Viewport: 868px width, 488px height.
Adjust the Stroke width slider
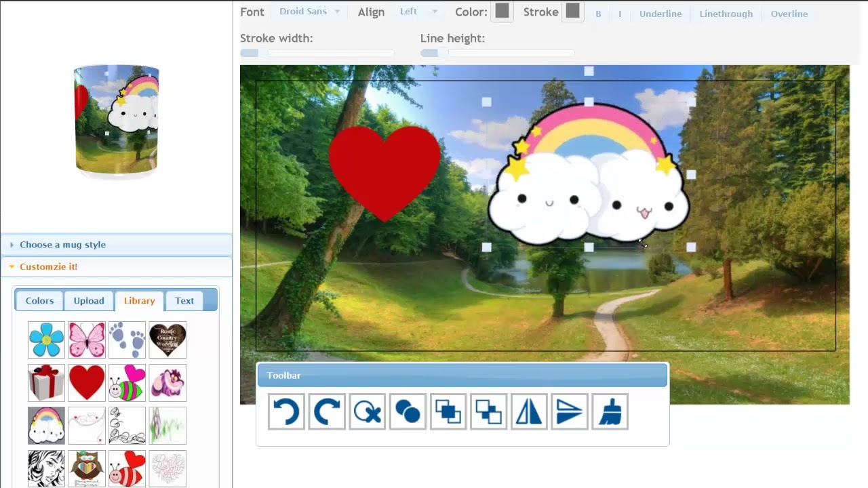click(x=317, y=53)
